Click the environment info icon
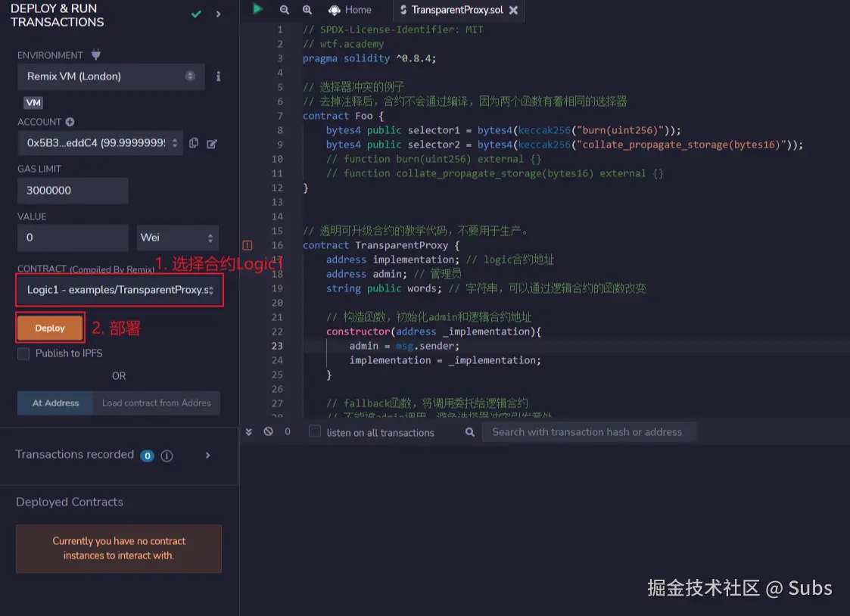850x616 pixels. point(219,76)
